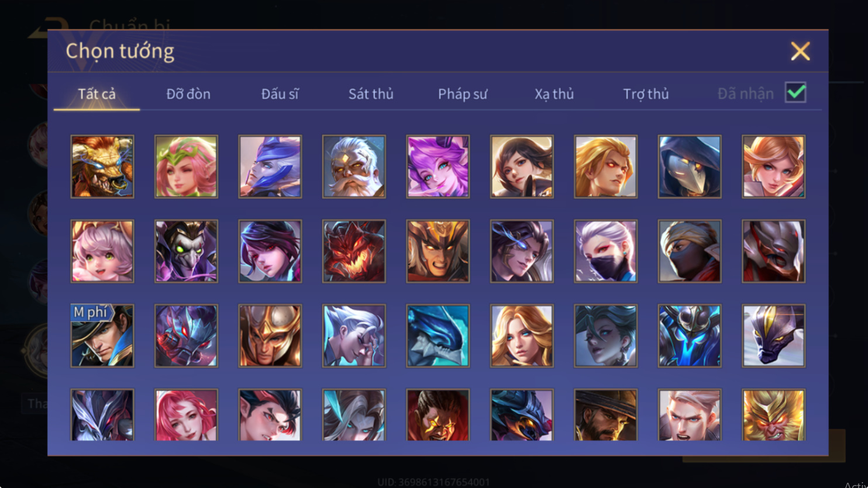Switch to the Đỡ đòn tab
Screen dimensions: 868x488
tap(188, 94)
